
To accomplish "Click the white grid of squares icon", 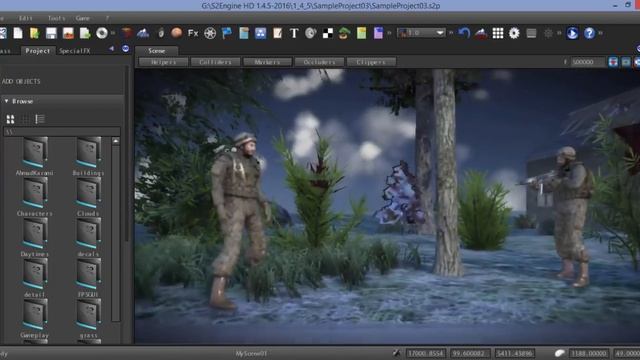I will point(498,33).
